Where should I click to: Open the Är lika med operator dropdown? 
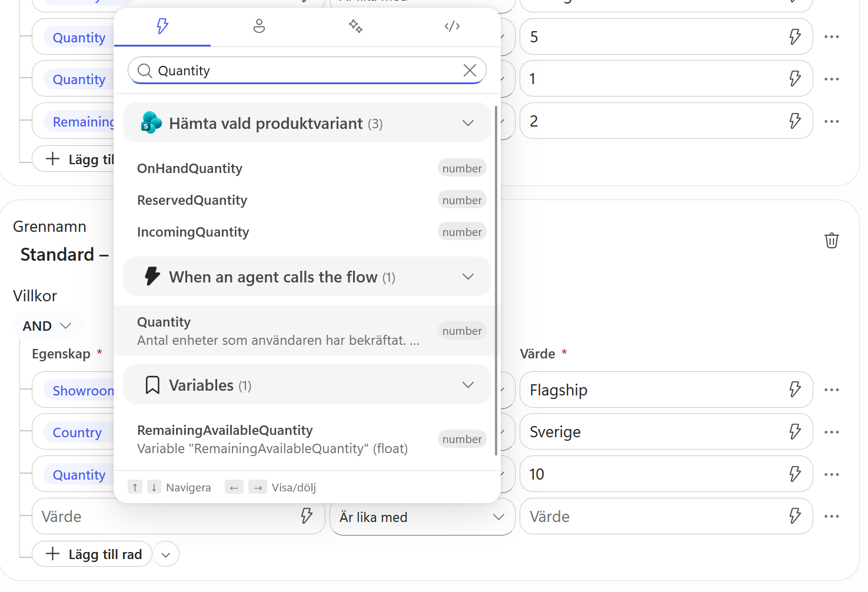pyautogui.click(x=422, y=517)
